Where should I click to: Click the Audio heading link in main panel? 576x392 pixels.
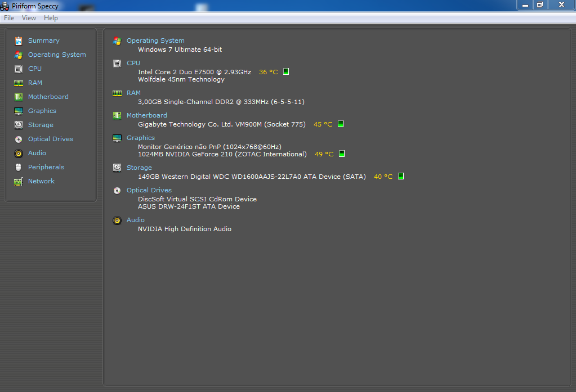[136, 220]
